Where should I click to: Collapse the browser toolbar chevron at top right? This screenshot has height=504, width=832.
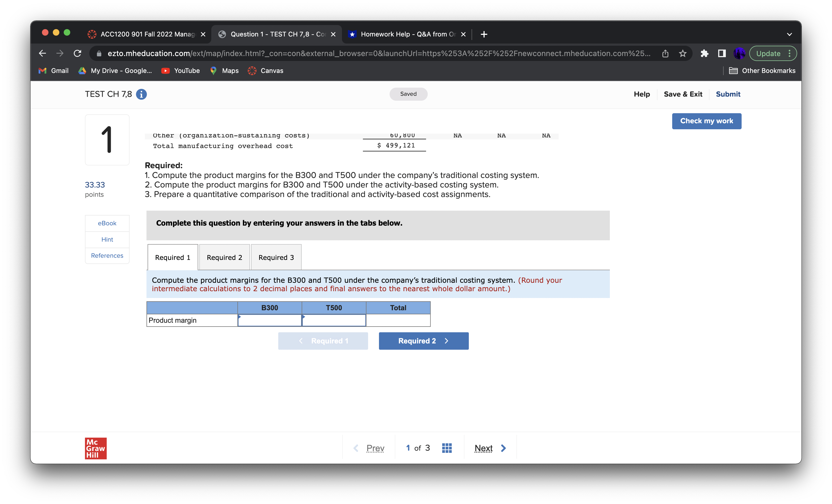789,34
